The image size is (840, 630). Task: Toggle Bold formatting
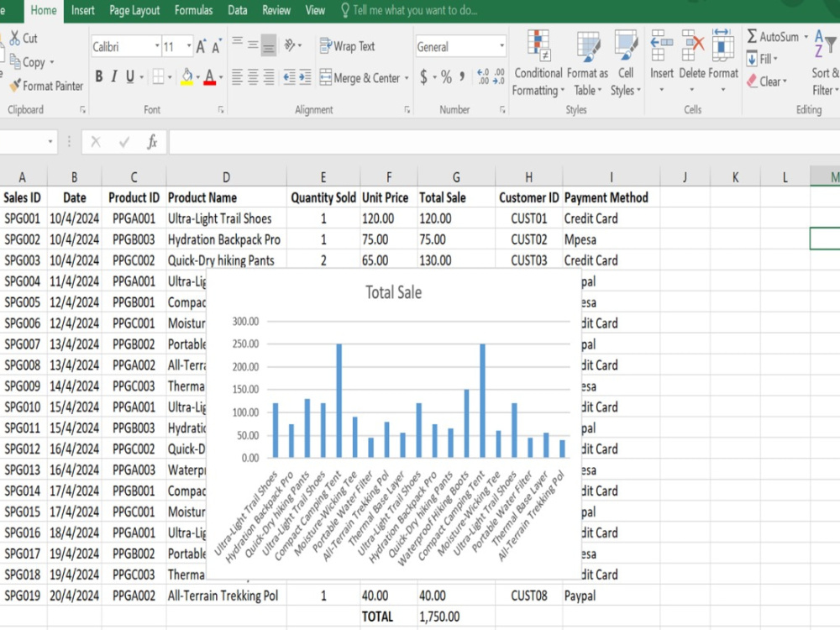pyautogui.click(x=98, y=76)
